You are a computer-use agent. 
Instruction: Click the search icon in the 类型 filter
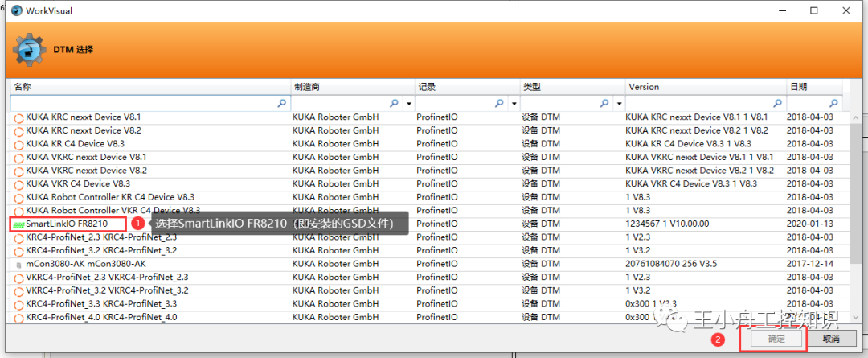coord(604,103)
